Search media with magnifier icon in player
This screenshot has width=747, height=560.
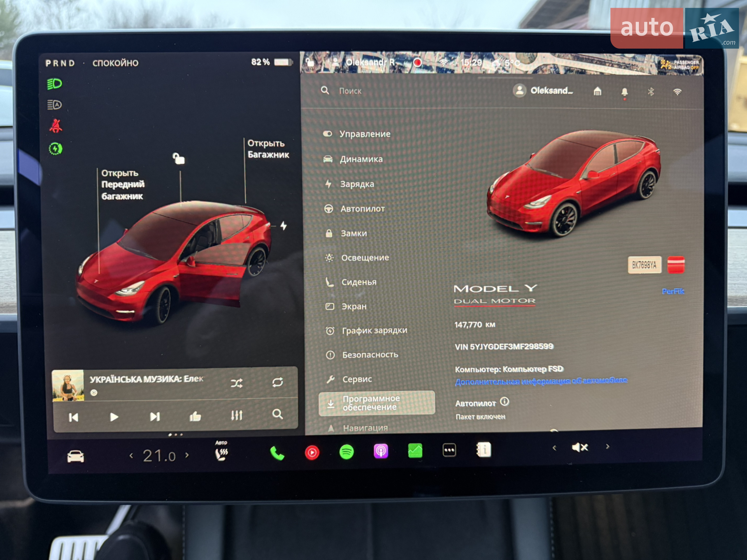tap(277, 414)
